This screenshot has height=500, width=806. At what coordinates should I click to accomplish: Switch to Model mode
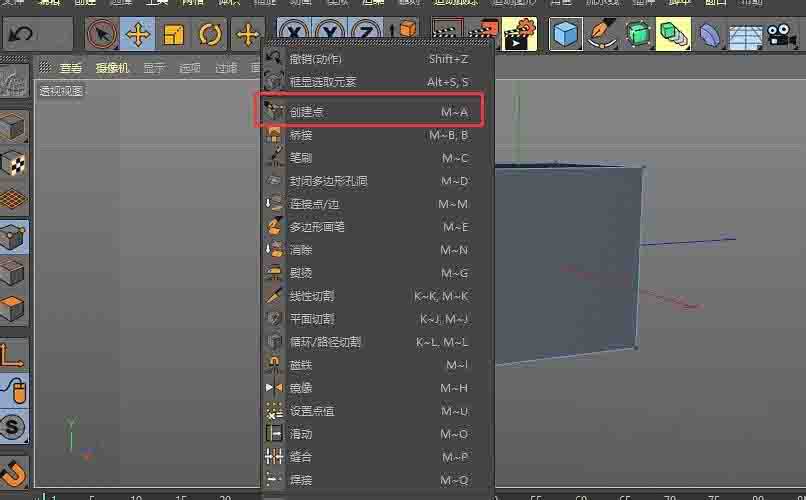click(x=14, y=127)
